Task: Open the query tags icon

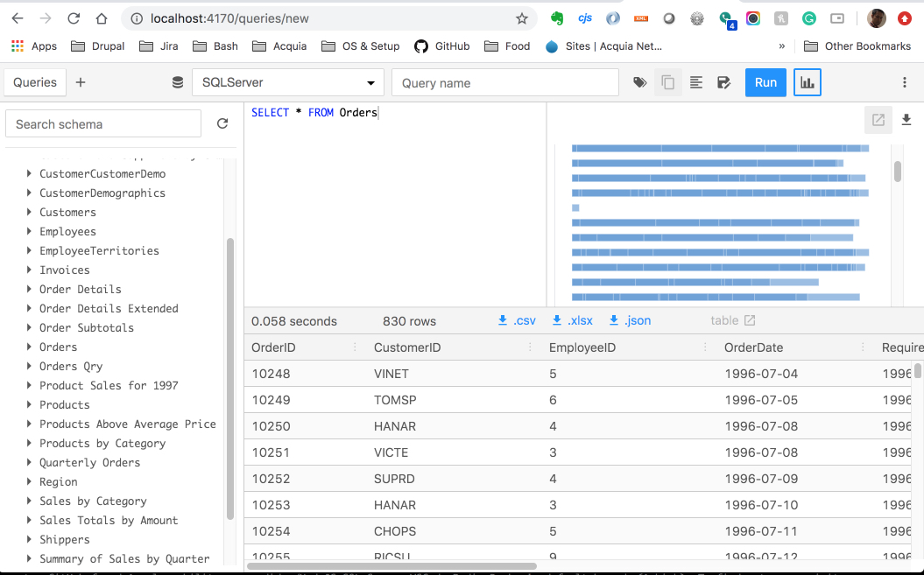Action: 639,82
